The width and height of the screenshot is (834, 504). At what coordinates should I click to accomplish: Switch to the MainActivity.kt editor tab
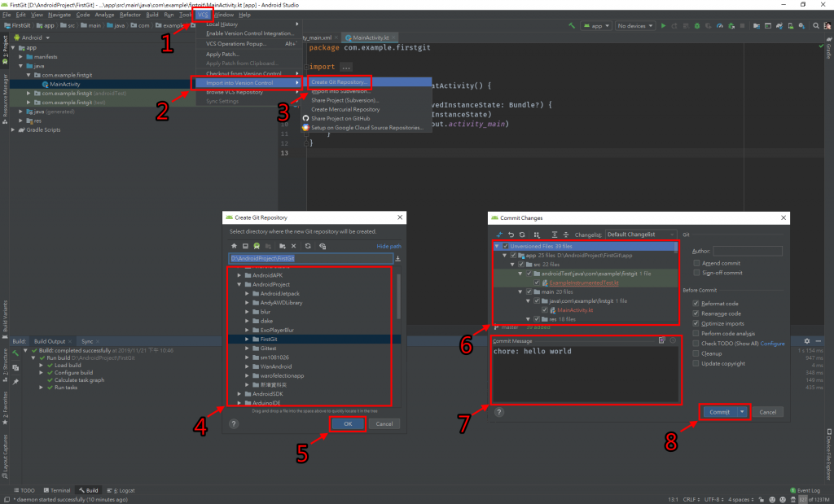tap(371, 37)
